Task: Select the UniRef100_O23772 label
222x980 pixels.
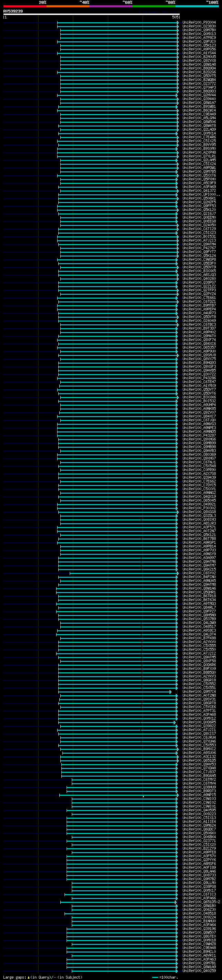Action: click(199, 84)
